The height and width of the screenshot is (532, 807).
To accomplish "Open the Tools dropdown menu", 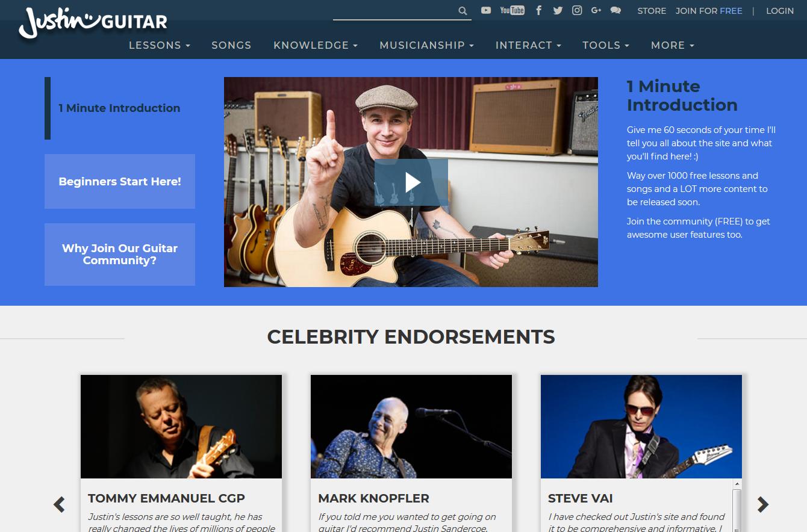I will 605,45.
